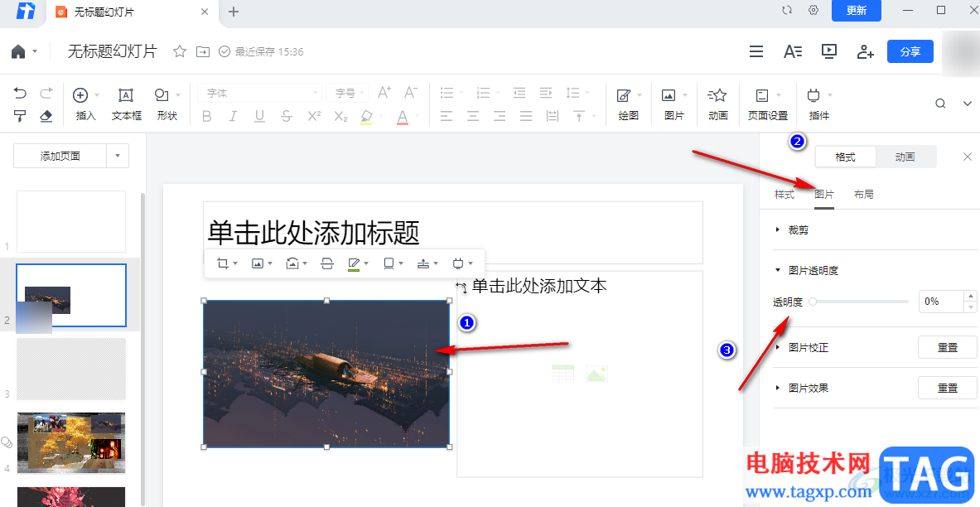Image resolution: width=980 pixels, height=507 pixels.
Task: Toggle subscript formatting
Action: click(x=340, y=116)
